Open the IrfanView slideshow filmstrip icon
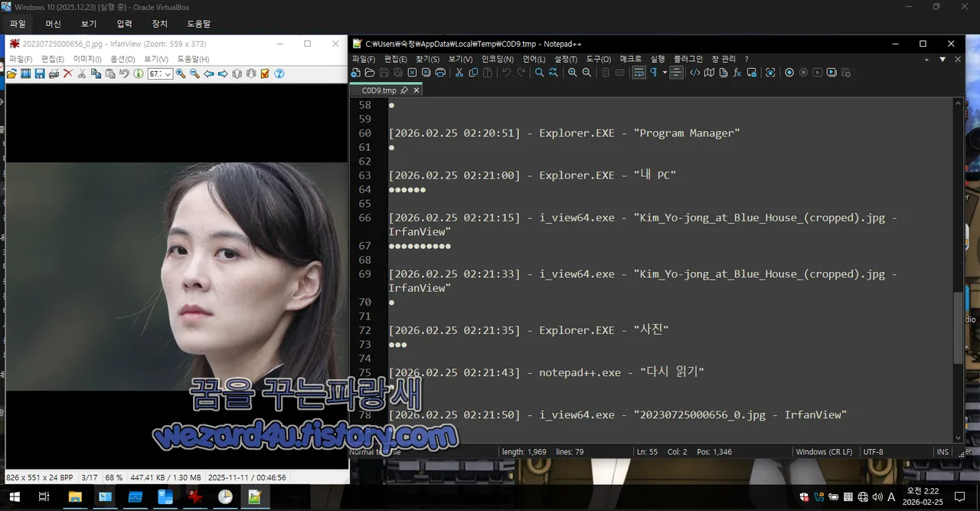This screenshot has width=980, height=511. (x=25, y=74)
